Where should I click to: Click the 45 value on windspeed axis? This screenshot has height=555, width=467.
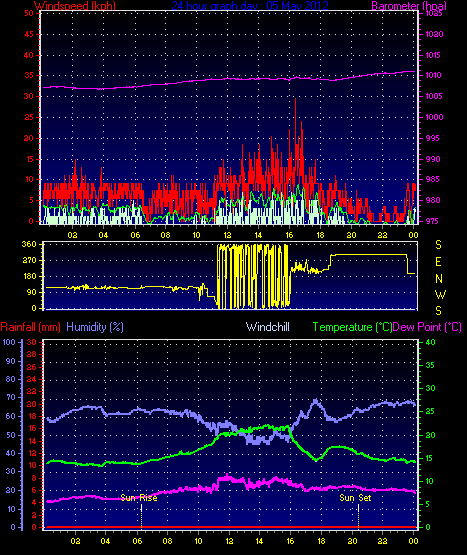tap(29, 34)
